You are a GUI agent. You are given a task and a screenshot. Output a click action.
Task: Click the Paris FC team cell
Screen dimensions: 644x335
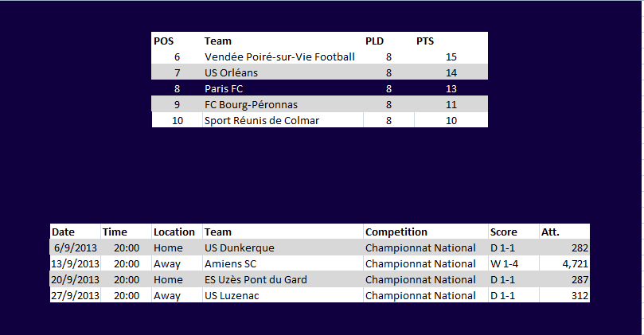point(283,88)
